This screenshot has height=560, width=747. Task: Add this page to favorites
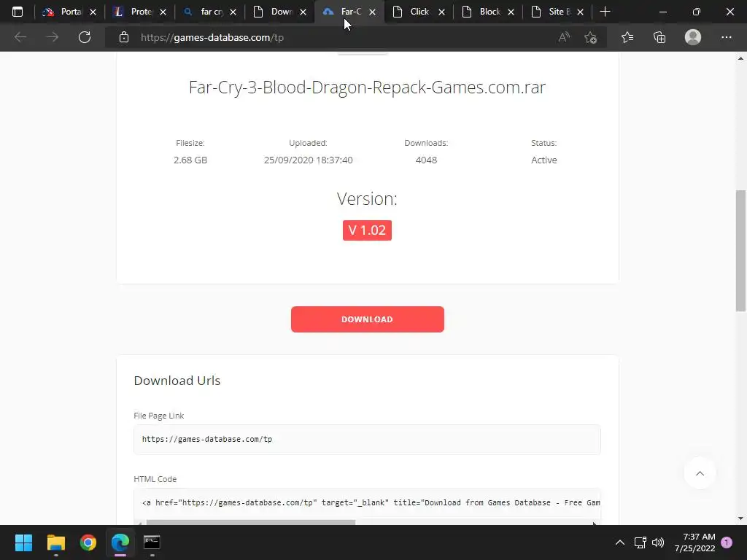pyautogui.click(x=591, y=37)
